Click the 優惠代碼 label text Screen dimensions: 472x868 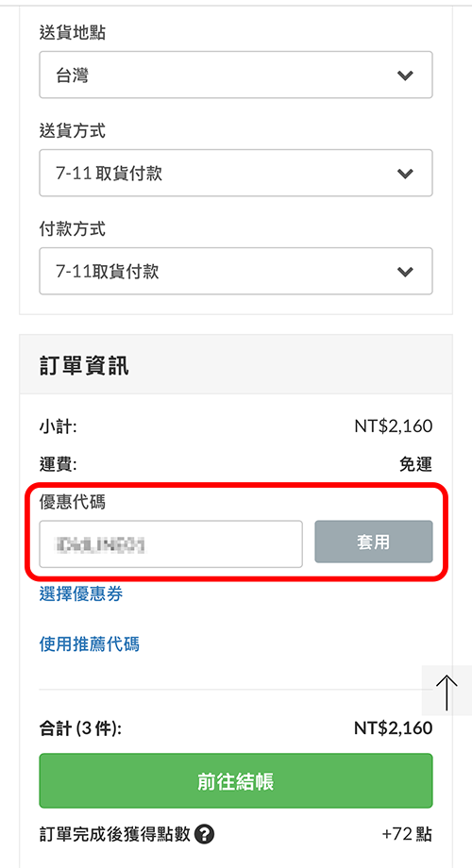coord(72,502)
